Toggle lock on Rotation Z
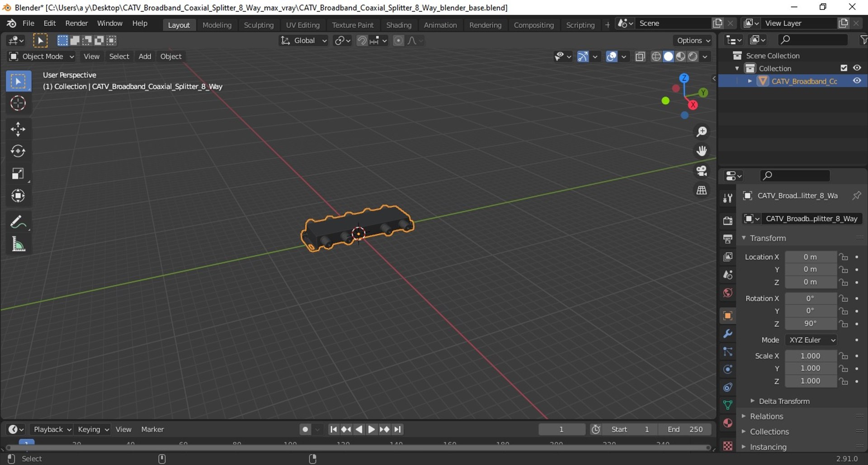 click(x=844, y=324)
